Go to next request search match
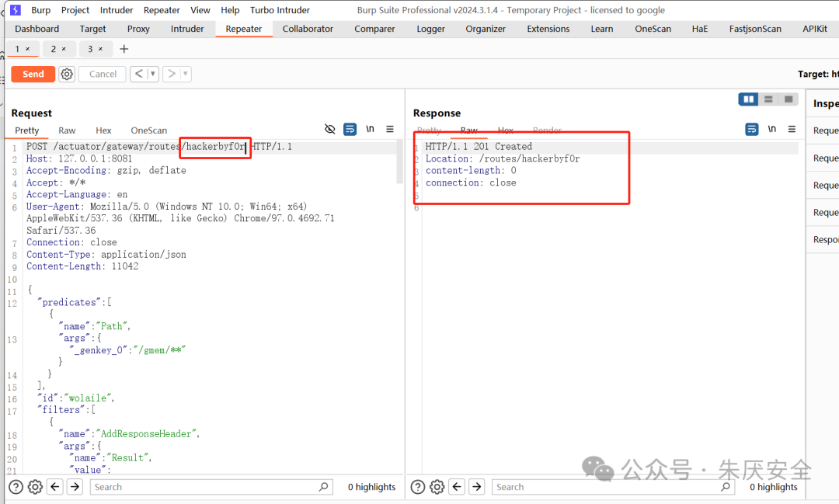The image size is (839, 504). [75, 486]
